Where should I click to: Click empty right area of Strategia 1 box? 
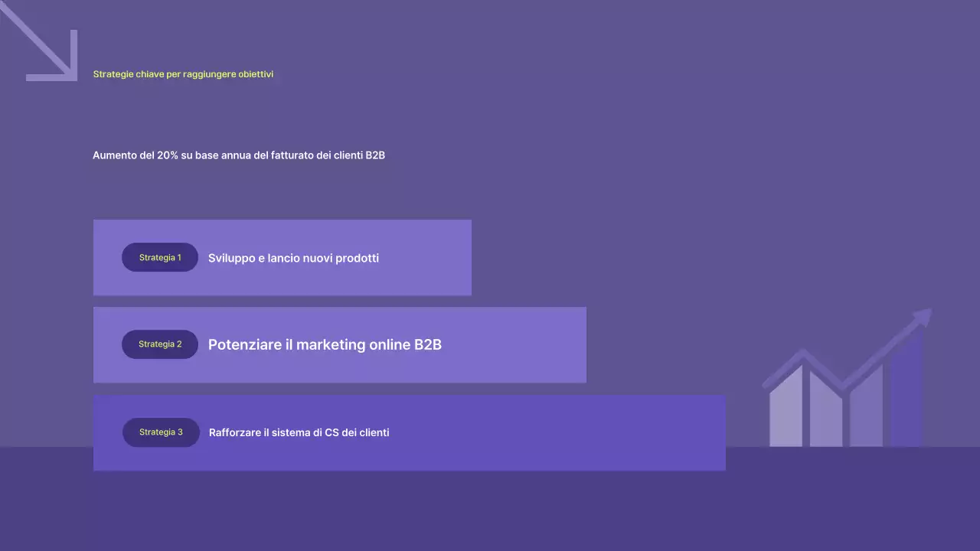coord(429,258)
